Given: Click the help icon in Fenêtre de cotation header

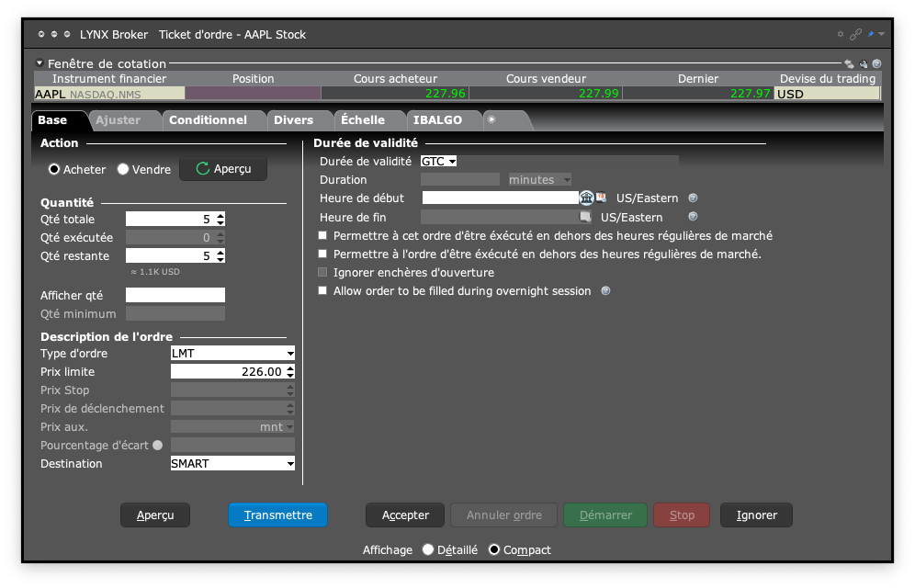Looking at the screenshot, I should click(876, 63).
